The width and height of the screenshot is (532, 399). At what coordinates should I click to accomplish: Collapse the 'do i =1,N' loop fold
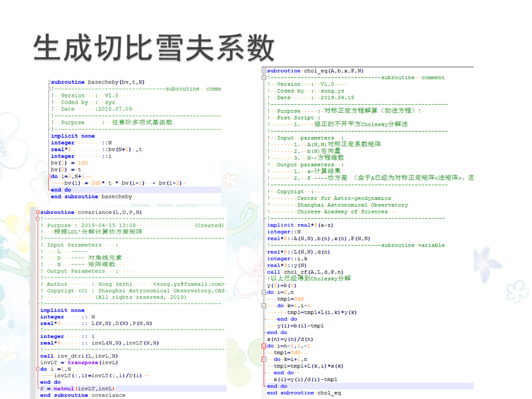click(37, 369)
